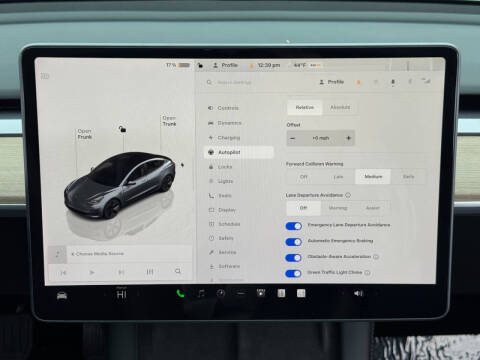Open the Controls settings menu
This screenshot has height=360, width=480.
(223, 108)
